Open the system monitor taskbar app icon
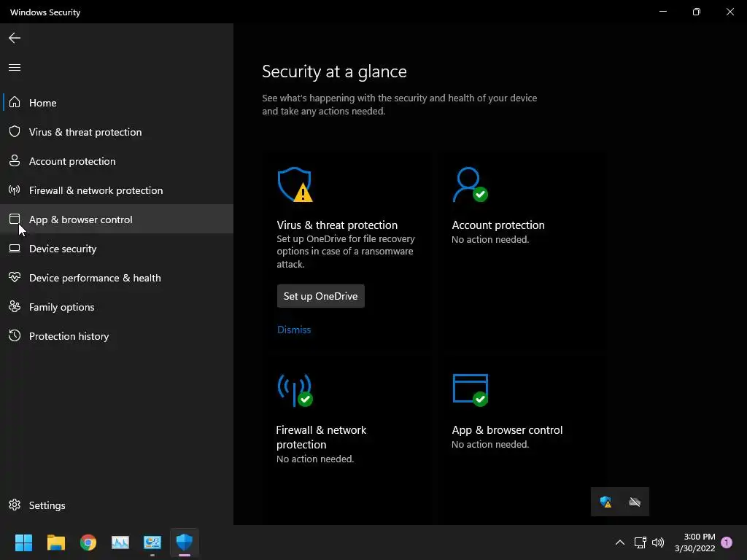This screenshot has width=747, height=560. pyautogui.click(x=120, y=542)
